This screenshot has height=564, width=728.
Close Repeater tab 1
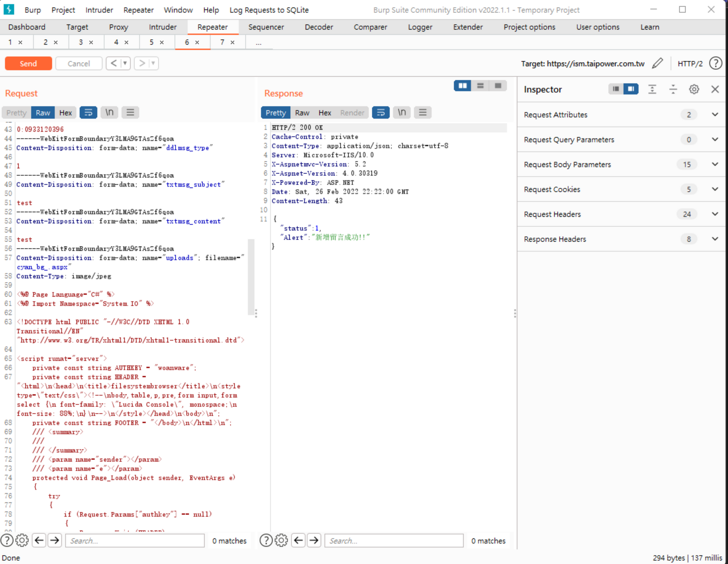[x=20, y=43]
